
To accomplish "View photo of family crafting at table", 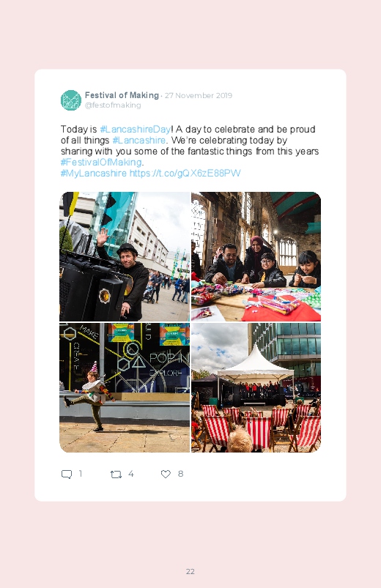I will tap(256, 256).
